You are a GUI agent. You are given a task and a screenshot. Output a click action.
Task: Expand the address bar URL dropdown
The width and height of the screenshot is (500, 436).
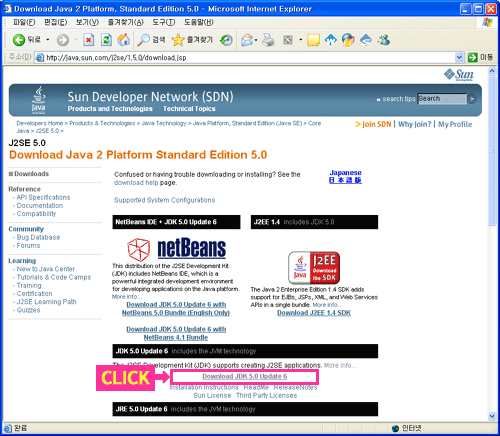[x=459, y=57]
